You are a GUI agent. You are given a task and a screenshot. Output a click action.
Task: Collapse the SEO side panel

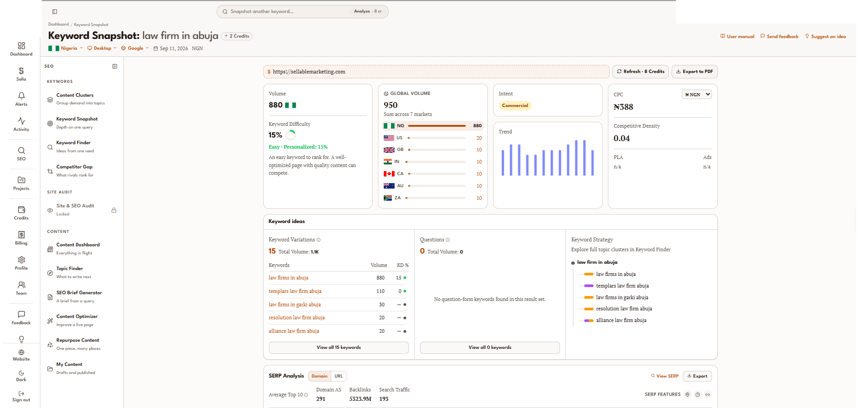115,66
